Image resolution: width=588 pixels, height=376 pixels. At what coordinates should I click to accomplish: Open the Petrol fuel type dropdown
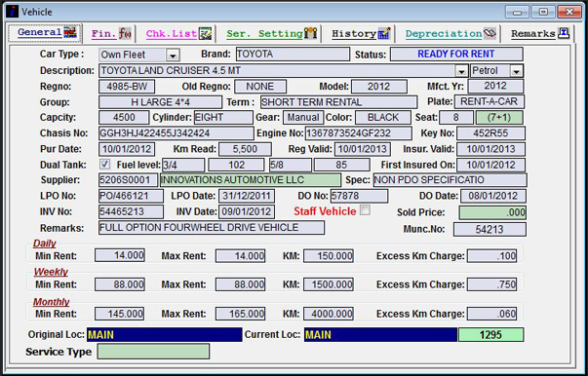coord(517,71)
